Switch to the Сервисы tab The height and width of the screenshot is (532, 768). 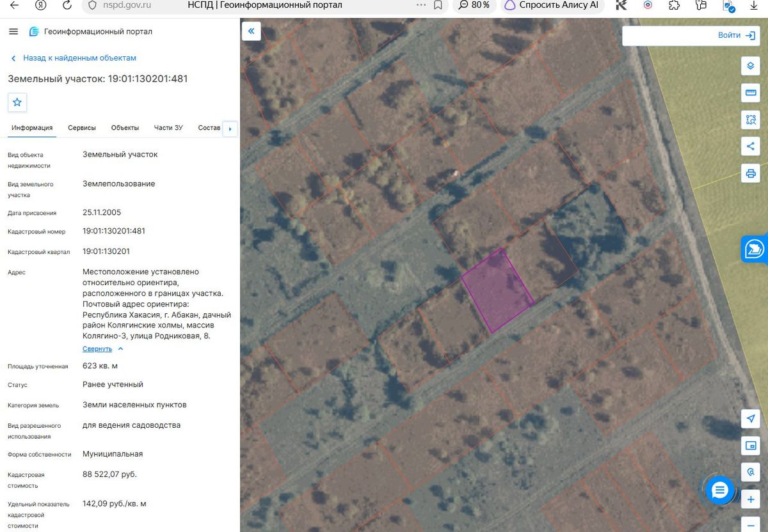[x=82, y=128]
